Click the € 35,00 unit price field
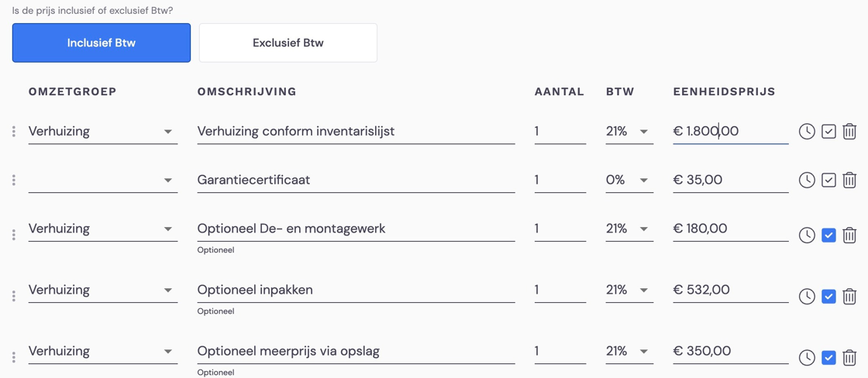Screen dimensions: 868x378 731,180
